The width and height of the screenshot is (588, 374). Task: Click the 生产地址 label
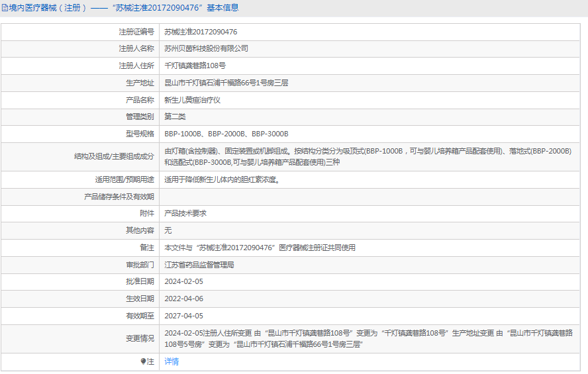(x=140, y=83)
